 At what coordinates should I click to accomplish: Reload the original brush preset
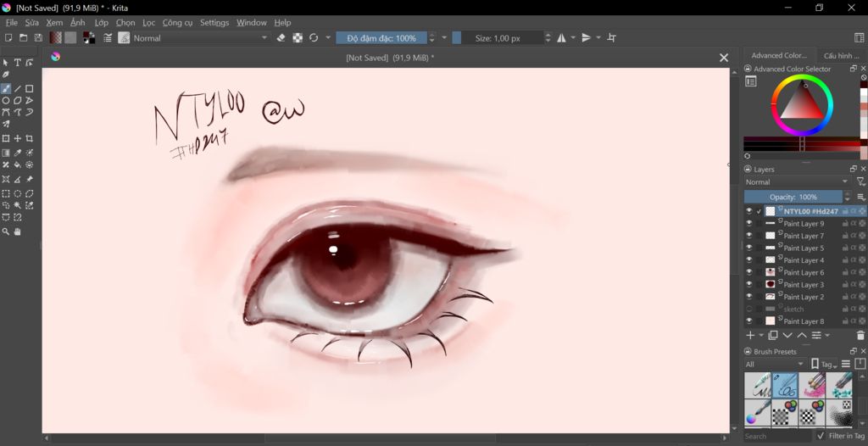(x=314, y=37)
